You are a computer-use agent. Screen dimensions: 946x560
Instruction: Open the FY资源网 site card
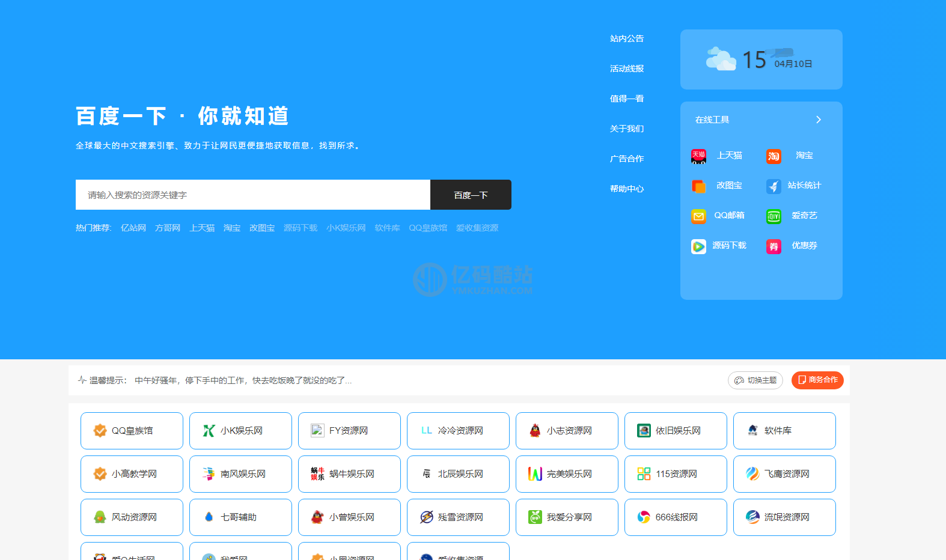click(x=349, y=431)
